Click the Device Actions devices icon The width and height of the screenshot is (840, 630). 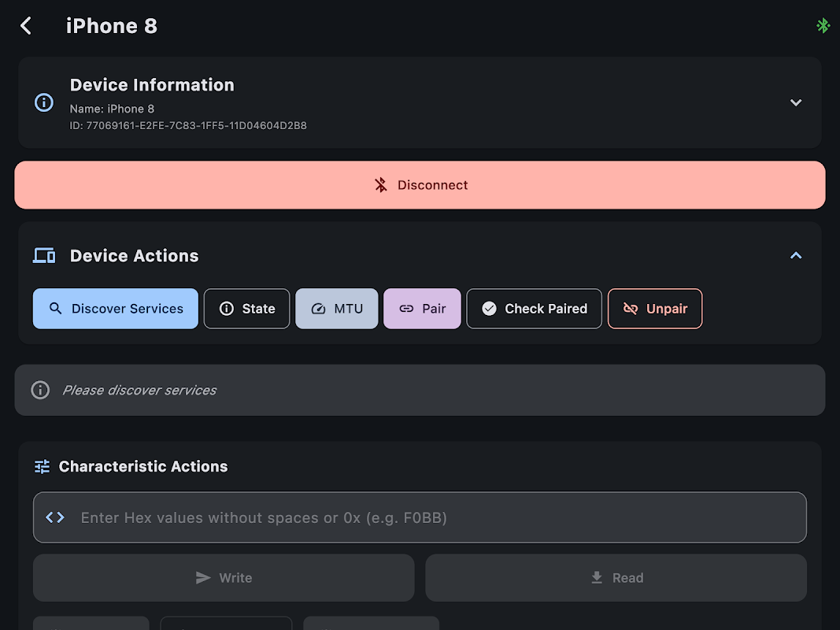(44, 255)
